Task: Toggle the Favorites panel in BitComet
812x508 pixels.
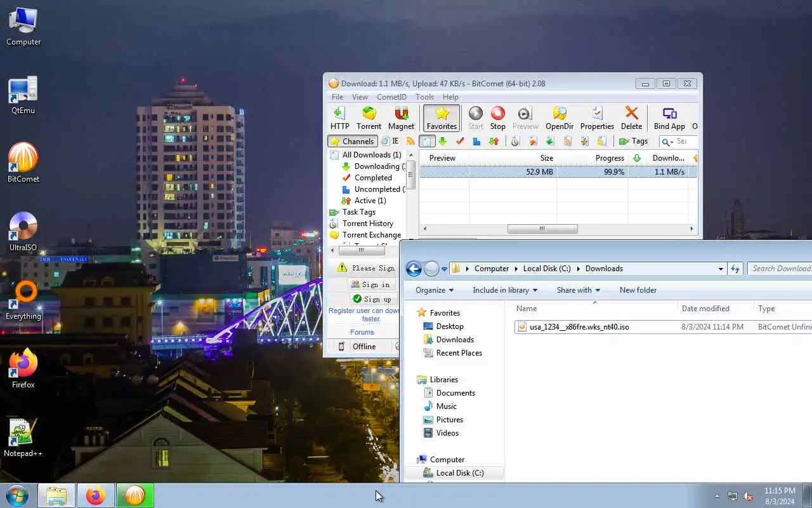Action: [442, 119]
